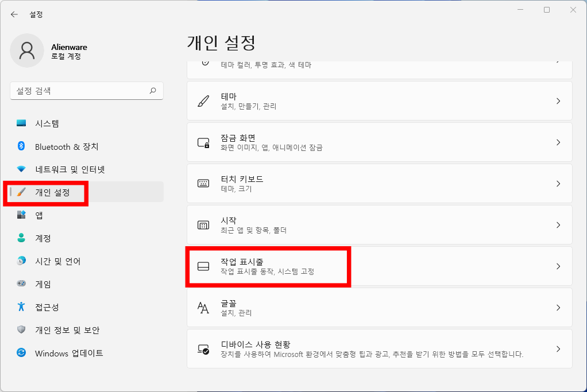587x392 pixels.
Task: Click 설치, 만들기, 관리 description text
Action: coord(249,107)
